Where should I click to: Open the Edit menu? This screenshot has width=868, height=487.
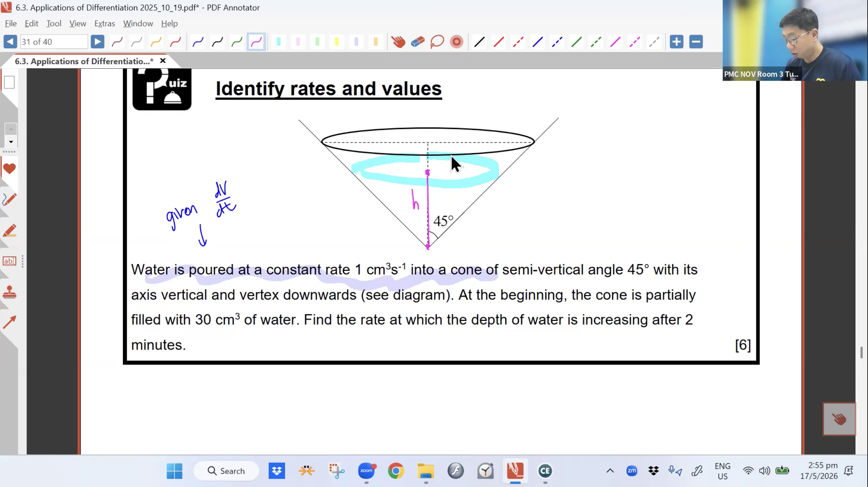tap(31, 24)
